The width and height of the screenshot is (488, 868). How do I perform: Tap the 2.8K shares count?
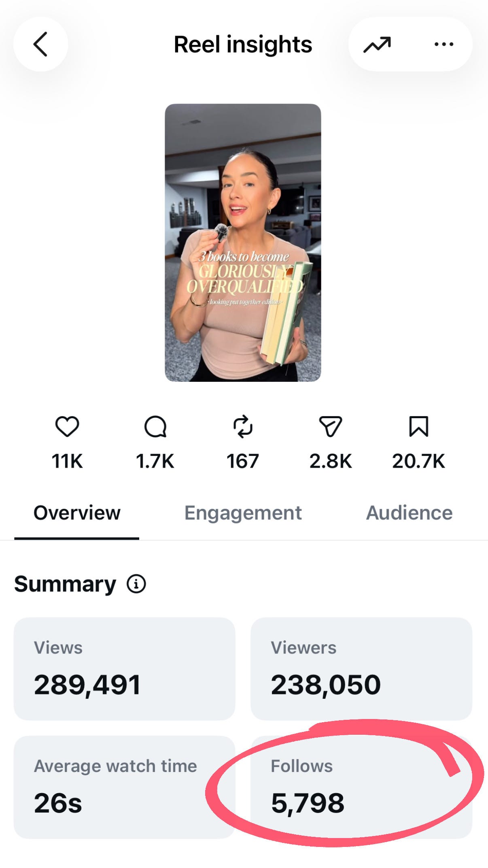(331, 461)
